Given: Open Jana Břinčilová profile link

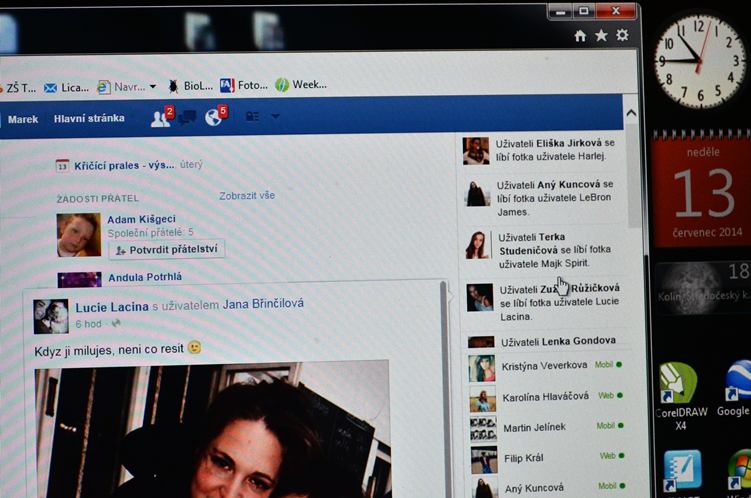Looking at the screenshot, I should [263, 304].
